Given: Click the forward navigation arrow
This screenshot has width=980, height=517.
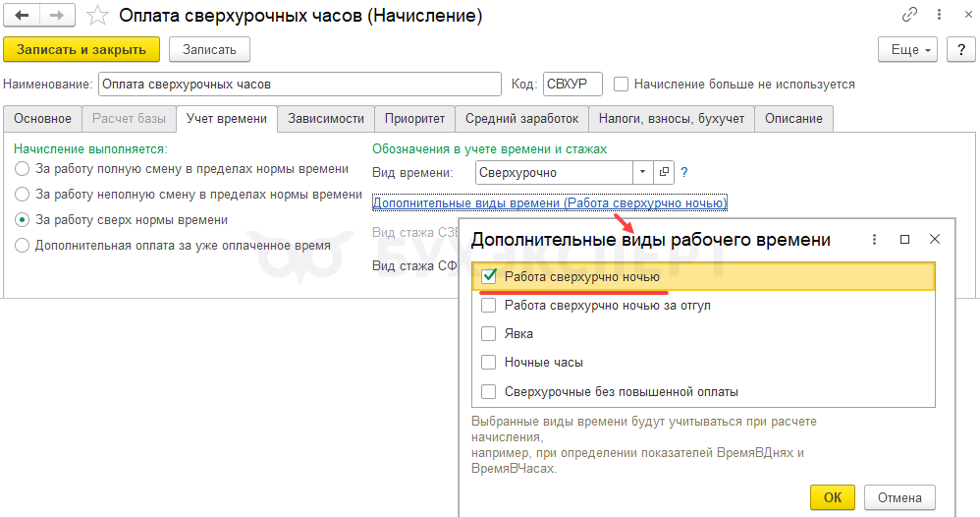Looking at the screenshot, I should [57, 16].
